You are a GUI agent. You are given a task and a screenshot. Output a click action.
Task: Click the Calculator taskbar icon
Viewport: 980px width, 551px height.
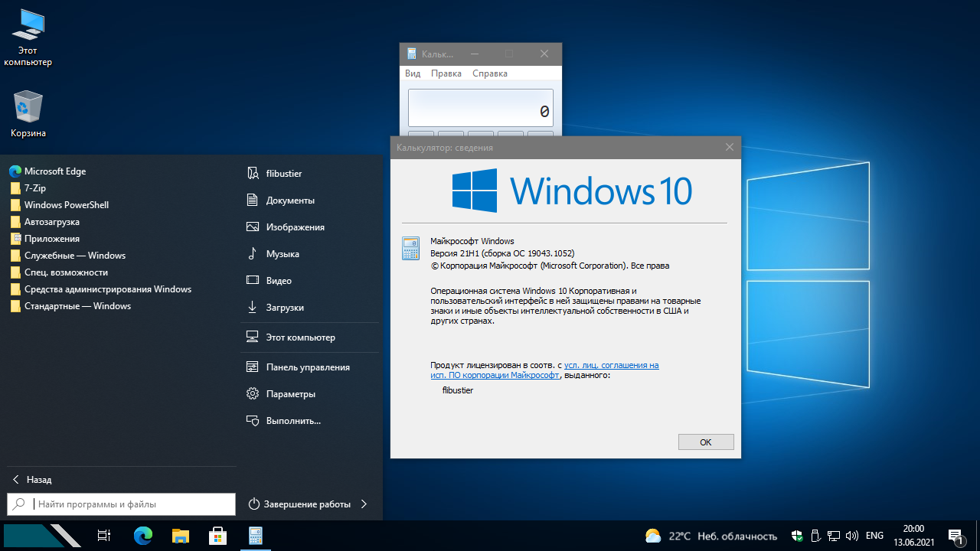(256, 536)
